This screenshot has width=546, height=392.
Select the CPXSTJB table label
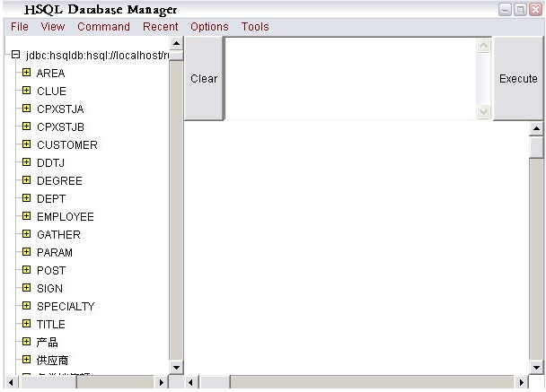point(60,127)
